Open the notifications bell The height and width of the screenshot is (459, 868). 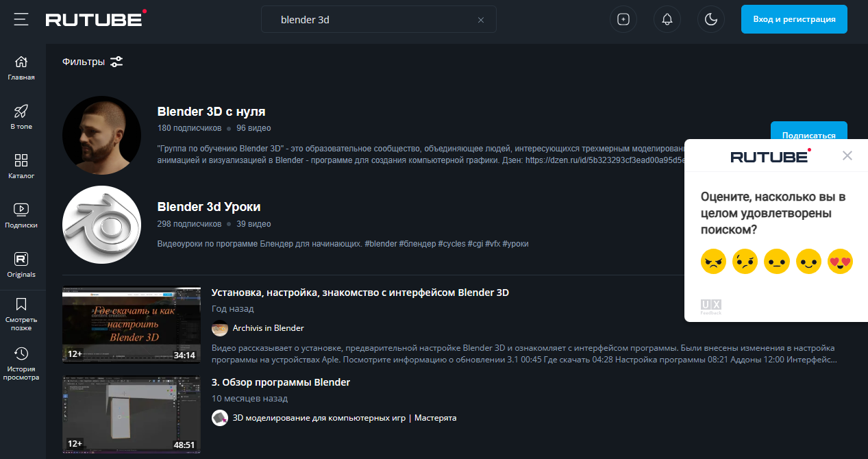tap(667, 19)
